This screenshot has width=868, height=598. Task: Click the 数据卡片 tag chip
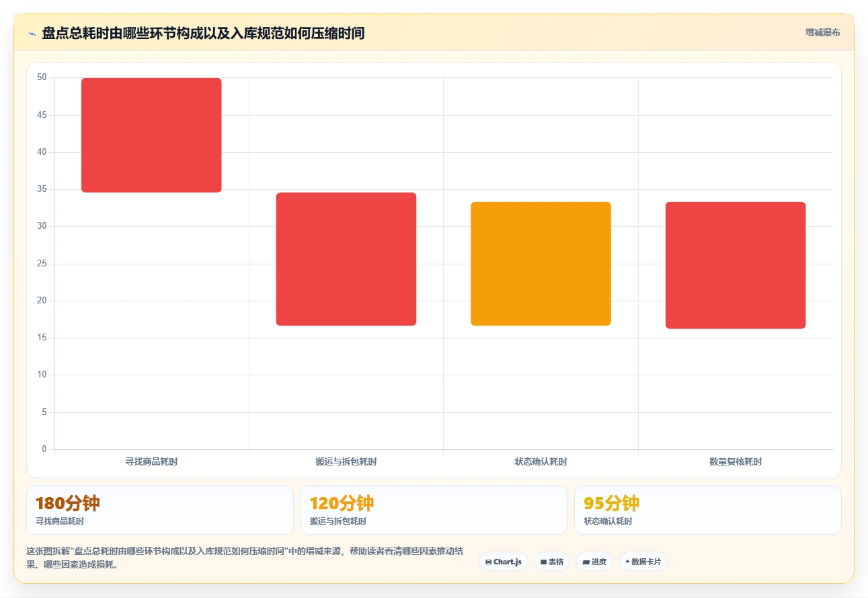coord(643,562)
